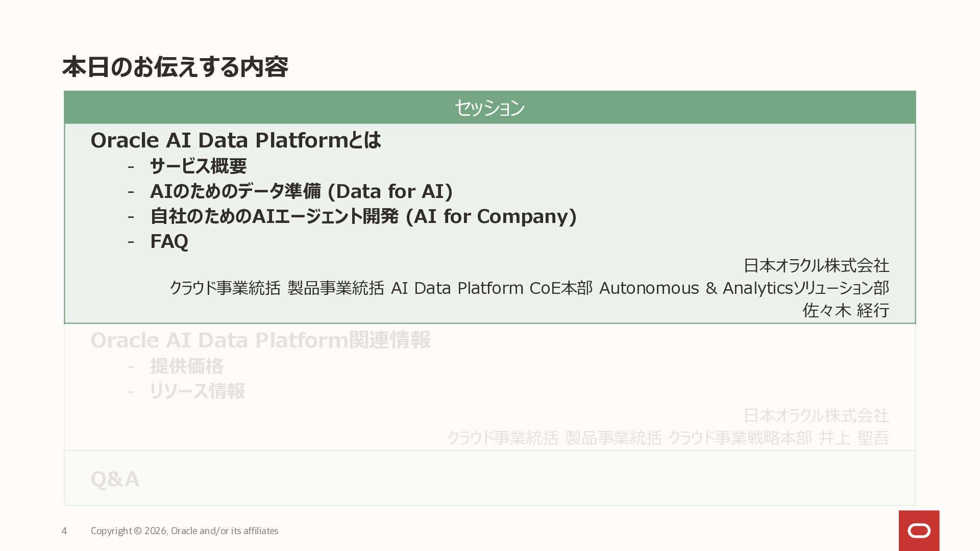Click the slide title 本日のお伝えする内容
This screenshot has width=980, height=551.
click(x=175, y=67)
